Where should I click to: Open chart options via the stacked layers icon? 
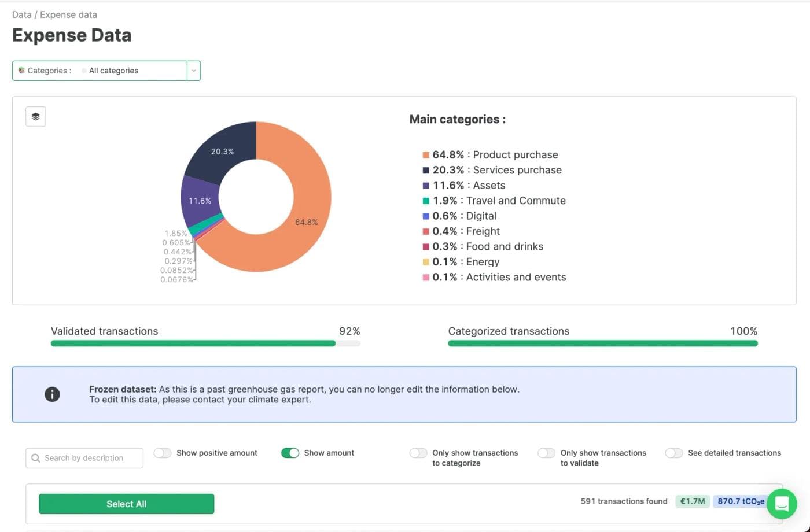click(x=35, y=116)
